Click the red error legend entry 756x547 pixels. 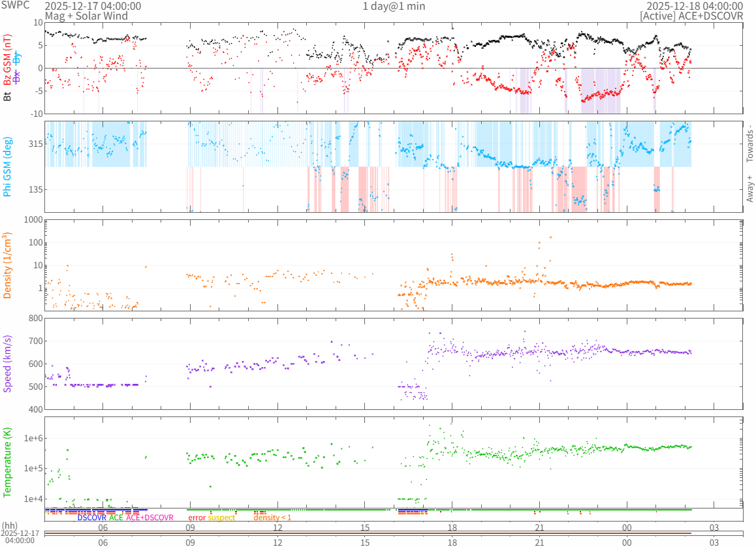[x=197, y=518]
